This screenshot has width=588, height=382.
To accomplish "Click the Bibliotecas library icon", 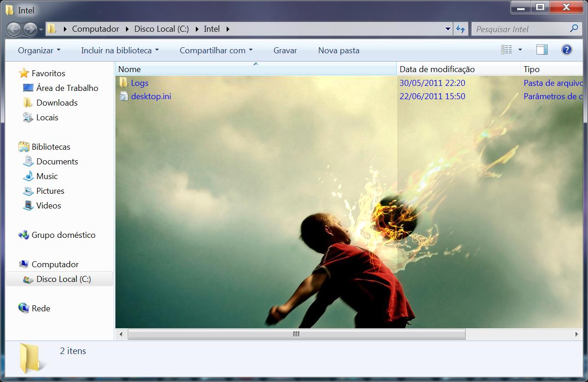I will (24, 147).
